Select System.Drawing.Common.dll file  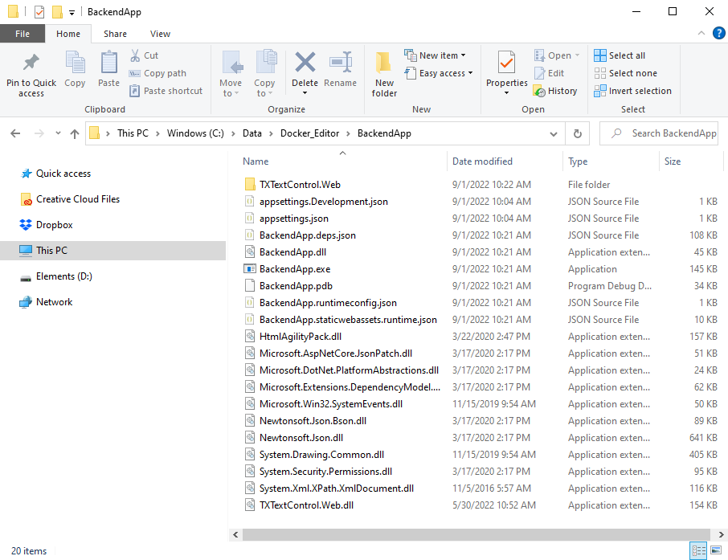pyautogui.click(x=321, y=455)
